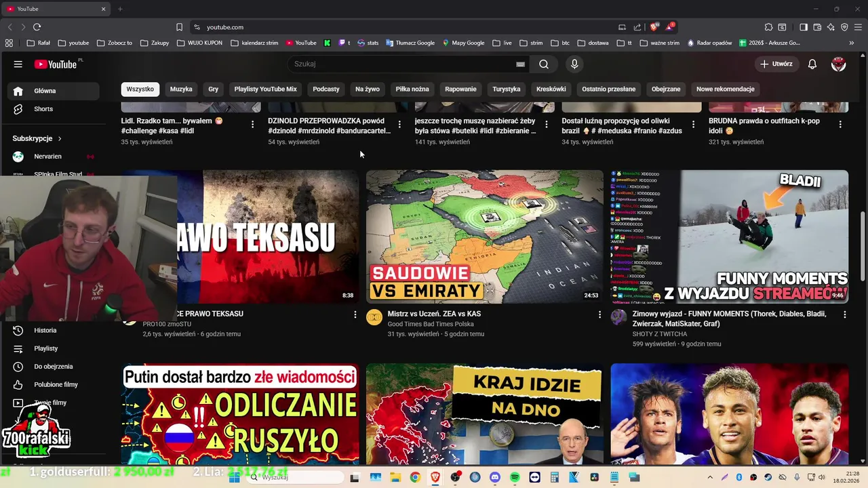Bookmark this page icon
Screen dimensions: 868x488
click(x=179, y=27)
